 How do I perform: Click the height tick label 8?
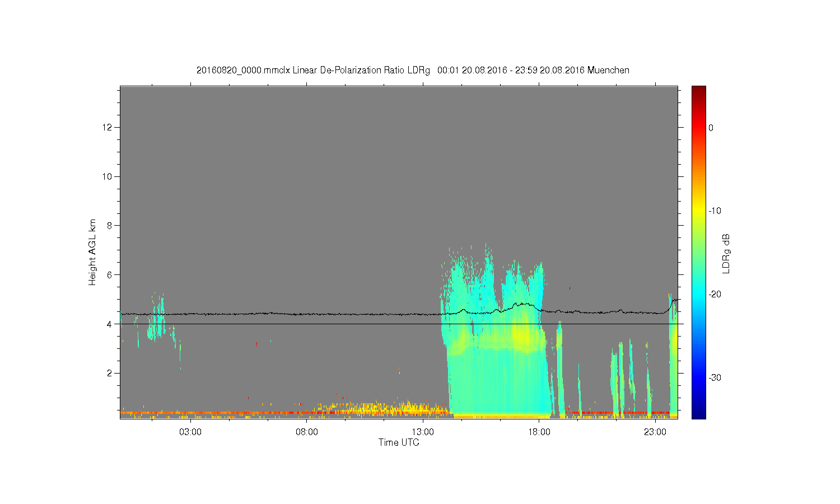(111, 226)
